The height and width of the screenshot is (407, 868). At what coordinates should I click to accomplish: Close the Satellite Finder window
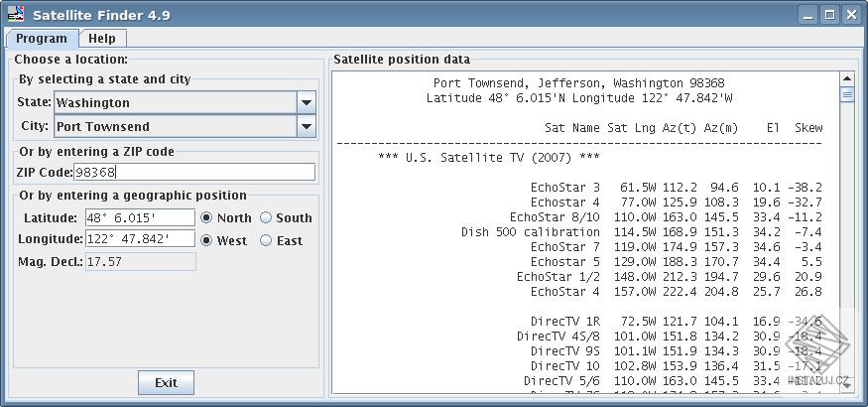851,15
